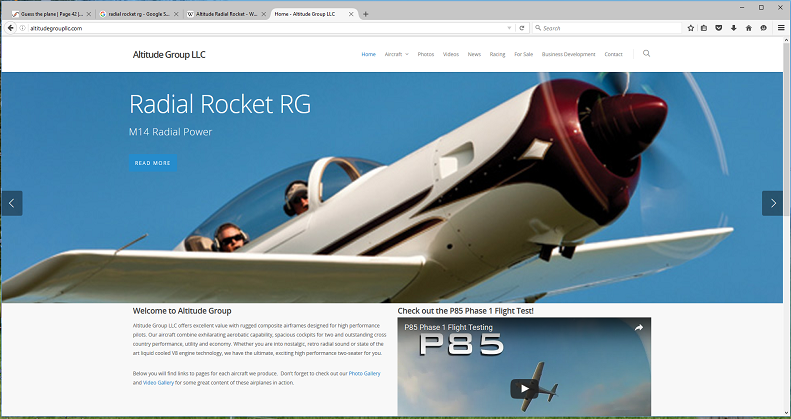Image resolution: width=791 pixels, height=419 pixels.
Task: Open a new tab with the plus button
Action: [x=366, y=14]
